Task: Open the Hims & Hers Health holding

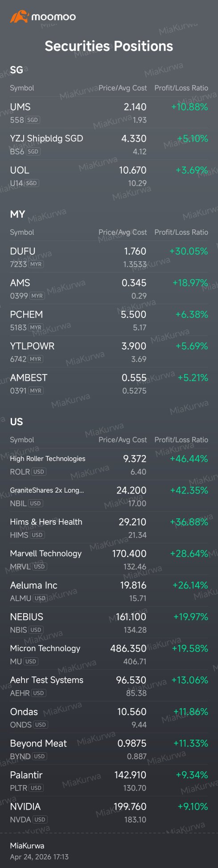Action: (x=109, y=528)
